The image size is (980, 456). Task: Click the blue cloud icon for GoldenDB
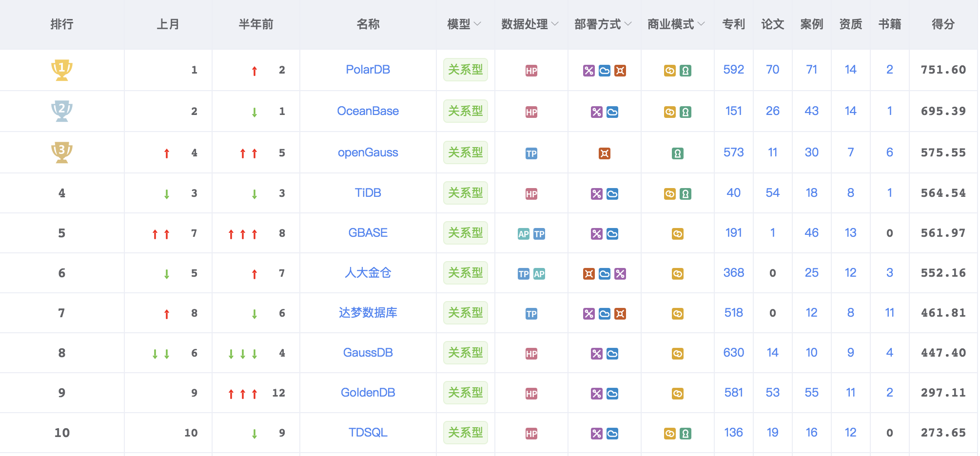pyautogui.click(x=612, y=394)
